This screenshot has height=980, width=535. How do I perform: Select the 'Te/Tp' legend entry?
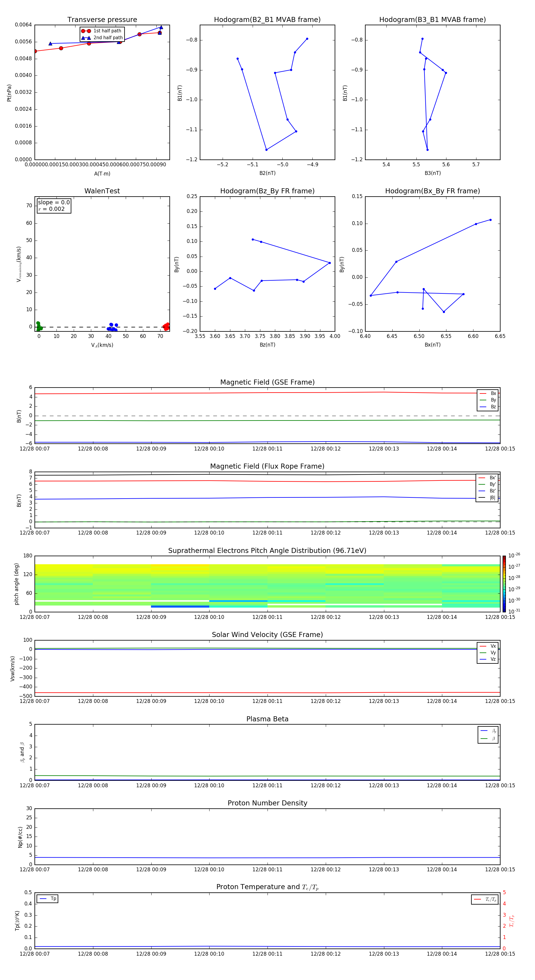[485, 899]
